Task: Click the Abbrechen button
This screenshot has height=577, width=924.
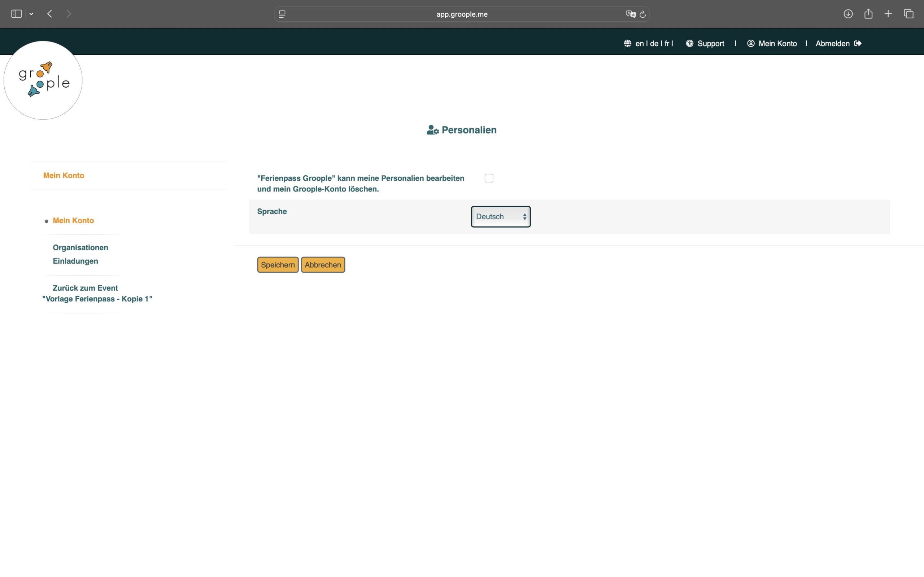Action: (323, 265)
